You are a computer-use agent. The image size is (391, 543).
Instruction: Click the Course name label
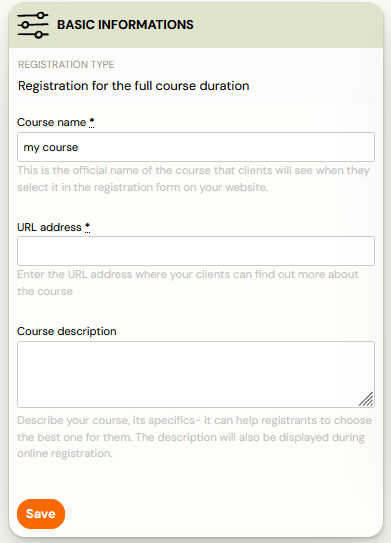click(x=52, y=122)
